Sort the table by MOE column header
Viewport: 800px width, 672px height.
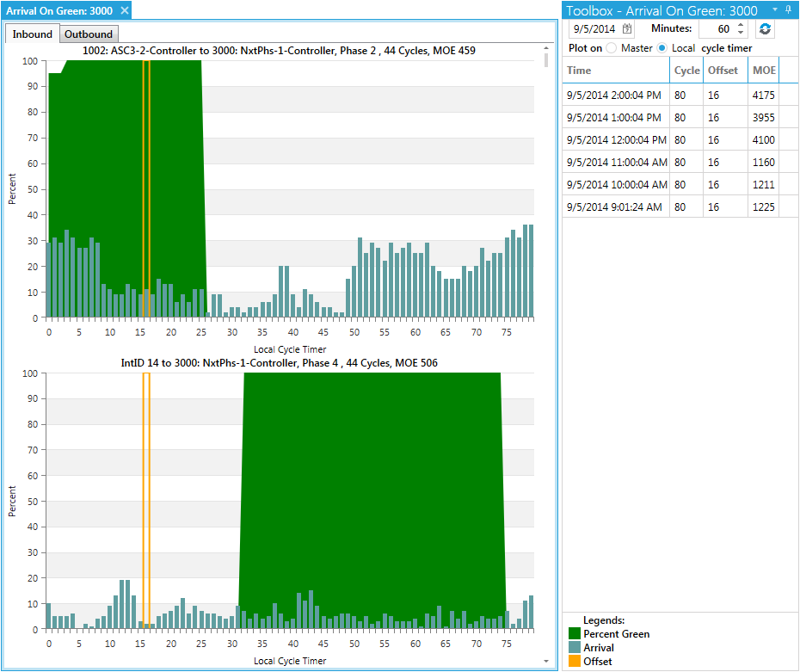(762, 71)
